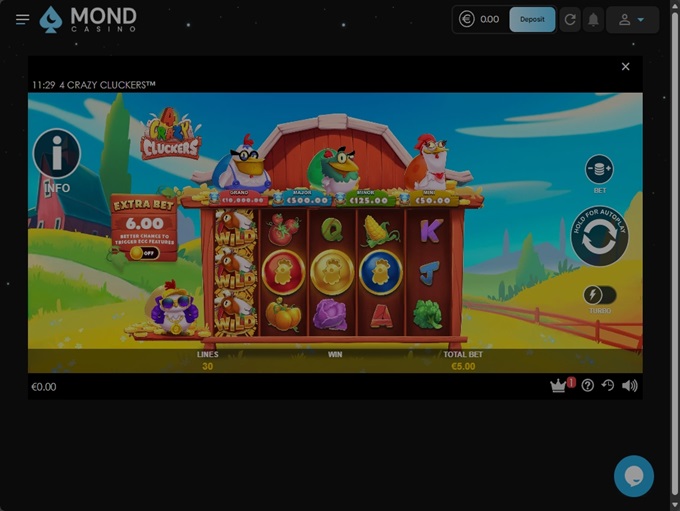Open the live chat support bubble

pos(633,476)
